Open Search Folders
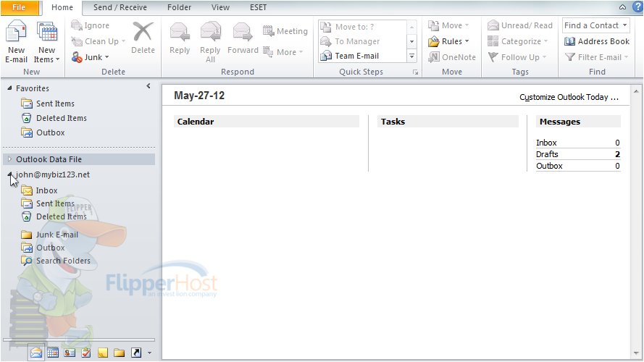644x362 pixels. pos(56,261)
